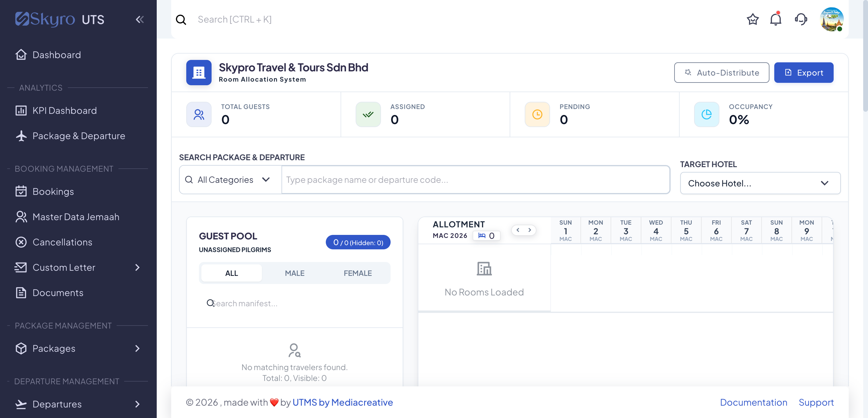
Task: Select Monday 9 MAC column
Action: pos(807,230)
